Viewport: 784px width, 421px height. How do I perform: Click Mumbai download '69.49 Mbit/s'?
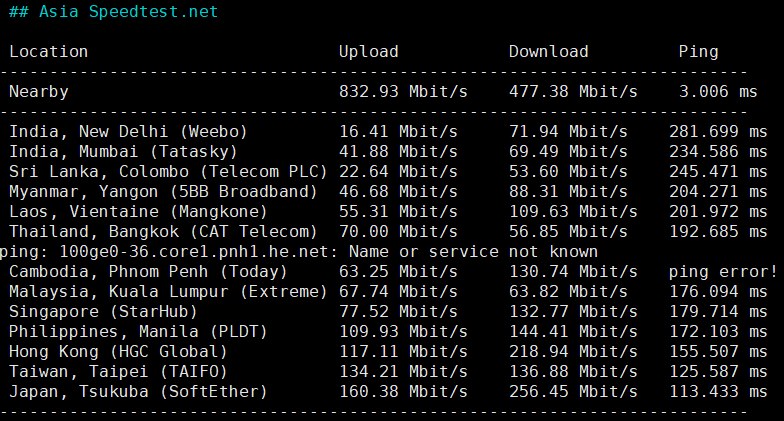pos(568,152)
